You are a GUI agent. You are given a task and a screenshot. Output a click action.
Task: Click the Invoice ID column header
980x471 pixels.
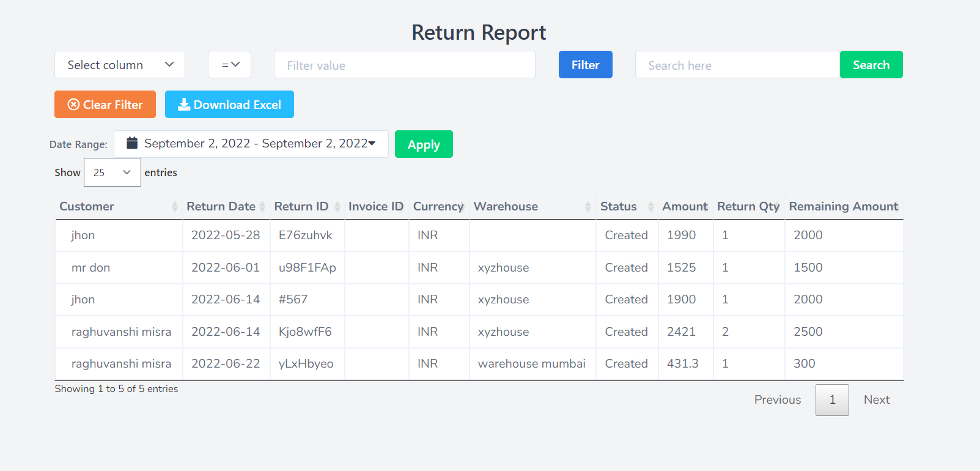[x=376, y=207]
